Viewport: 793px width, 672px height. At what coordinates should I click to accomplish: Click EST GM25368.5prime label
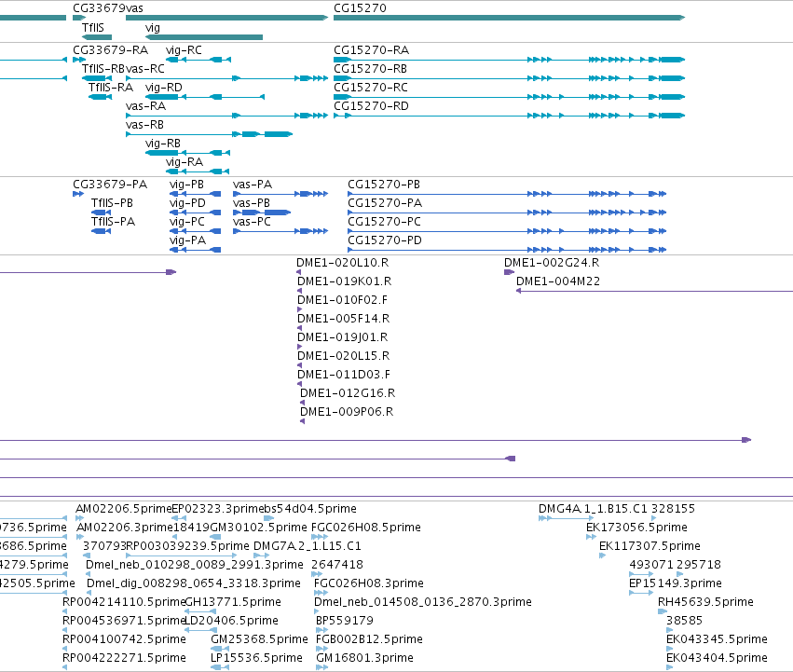click(x=259, y=639)
